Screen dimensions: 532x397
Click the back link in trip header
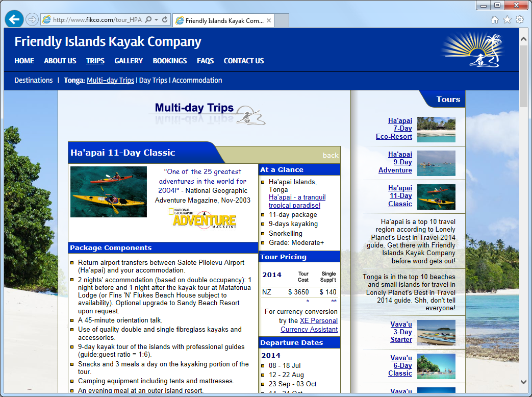coord(331,155)
